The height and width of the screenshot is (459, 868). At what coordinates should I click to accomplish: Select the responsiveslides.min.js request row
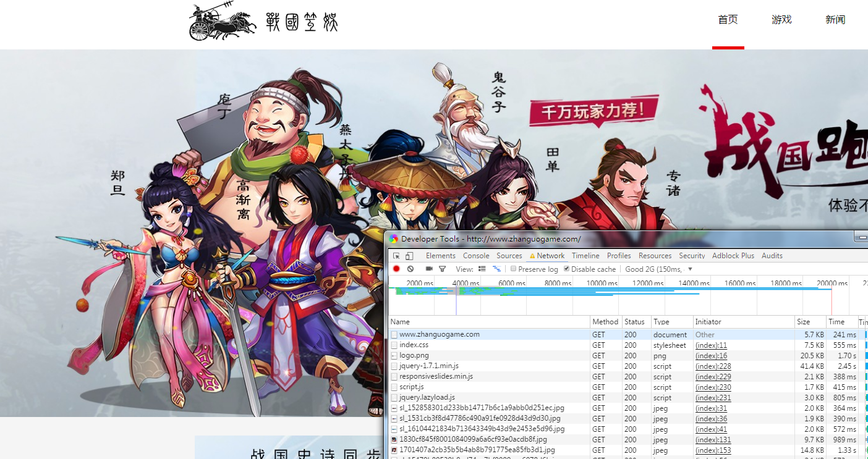tap(628, 376)
